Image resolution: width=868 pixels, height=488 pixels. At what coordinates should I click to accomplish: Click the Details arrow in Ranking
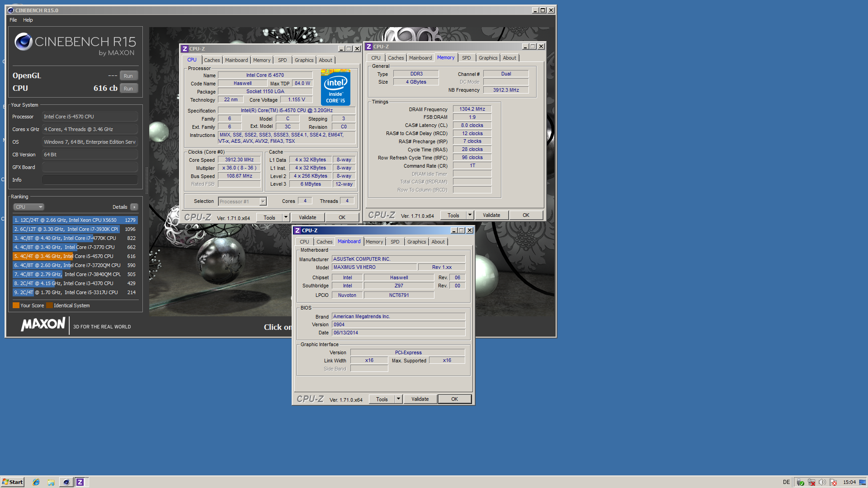click(x=134, y=207)
